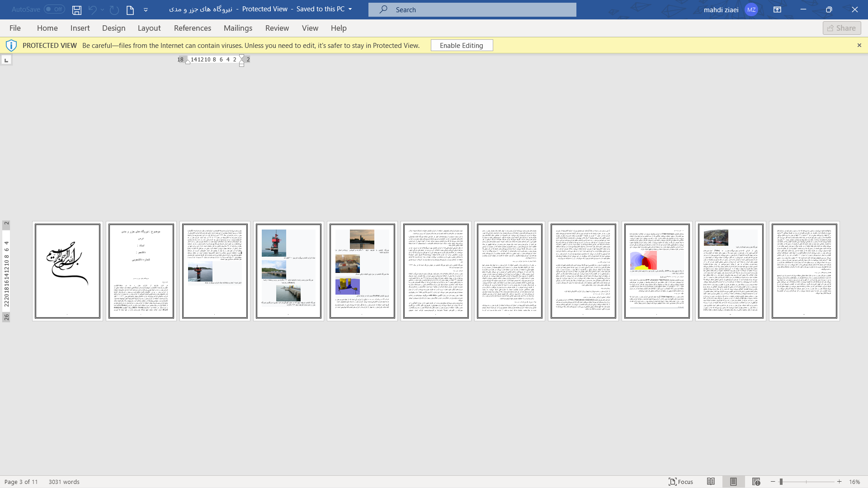Select page 4 with red tower photo
868x488 pixels.
[x=288, y=271]
